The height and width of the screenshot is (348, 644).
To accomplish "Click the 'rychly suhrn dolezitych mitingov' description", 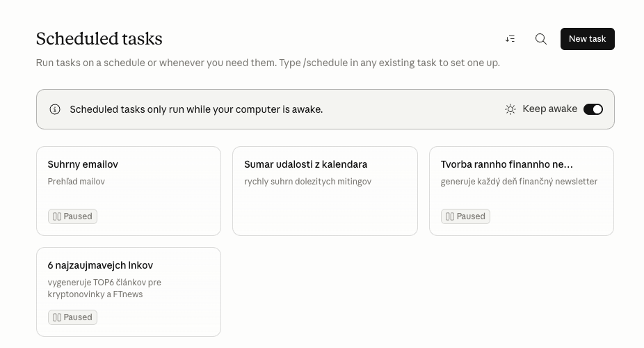I will (x=307, y=182).
